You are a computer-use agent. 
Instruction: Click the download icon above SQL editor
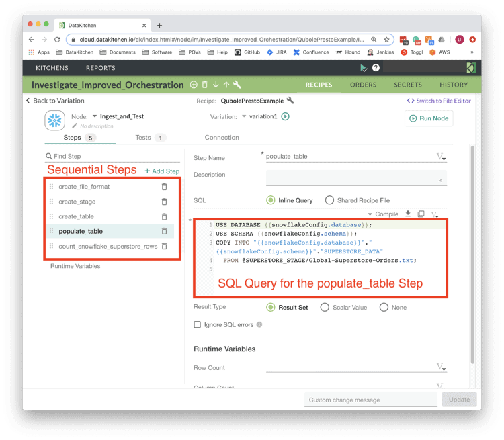[x=408, y=214]
